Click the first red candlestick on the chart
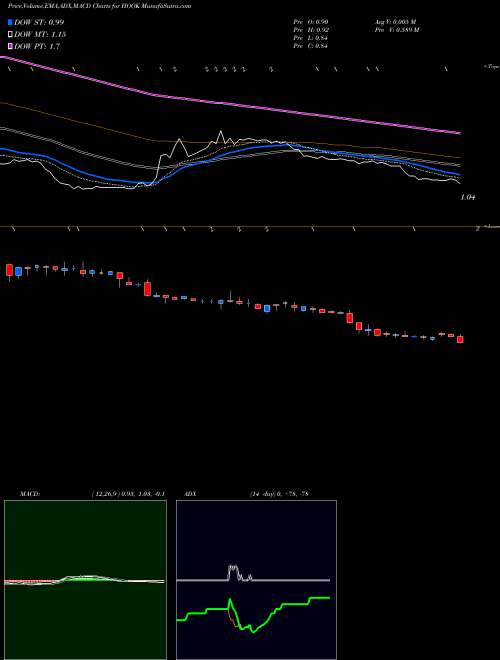 (9, 270)
